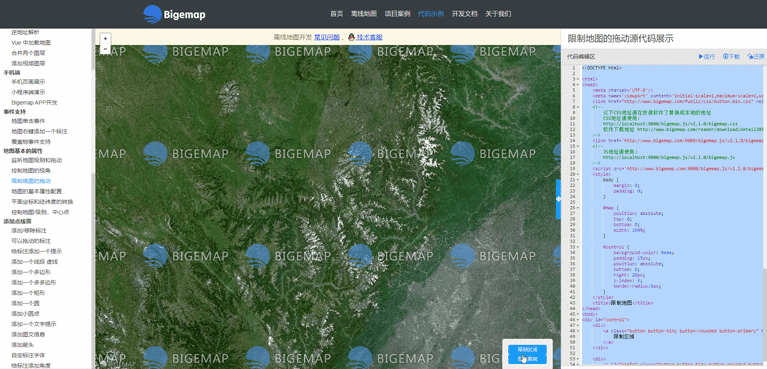The height and width of the screenshot is (369, 767).
Task: Select 小程序端演示 in sidebar
Action: coord(28,92)
